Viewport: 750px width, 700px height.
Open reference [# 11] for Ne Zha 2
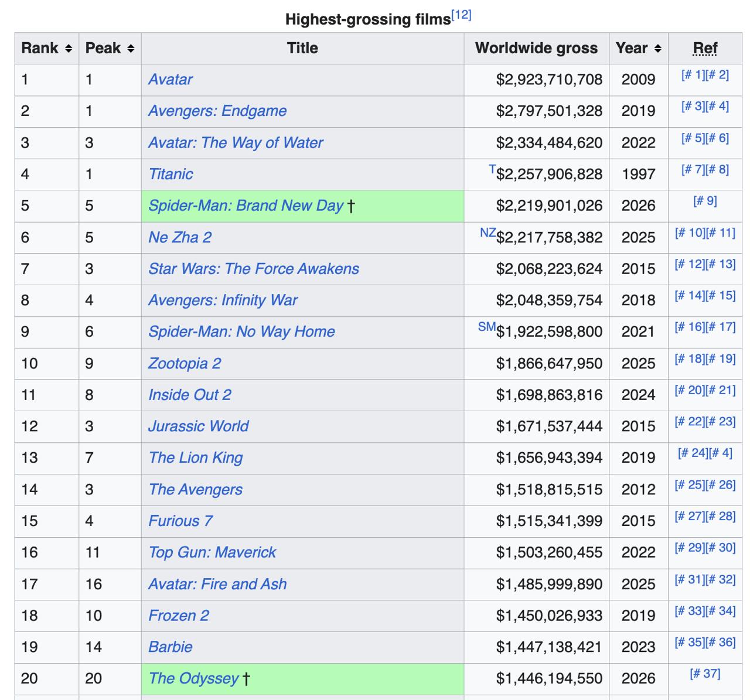tap(721, 233)
